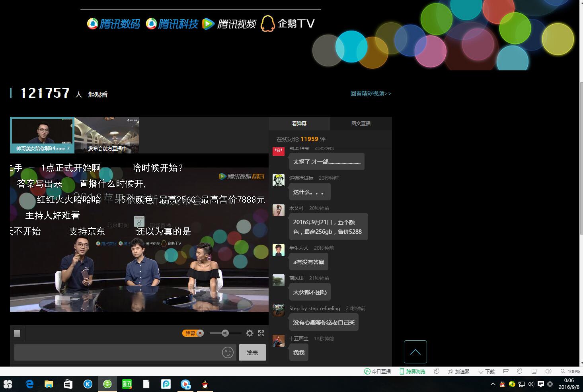Switch to the 看弹幕 tab
Image resolution: width=583 pixels, height=392 pixels.
coord(299,124)
